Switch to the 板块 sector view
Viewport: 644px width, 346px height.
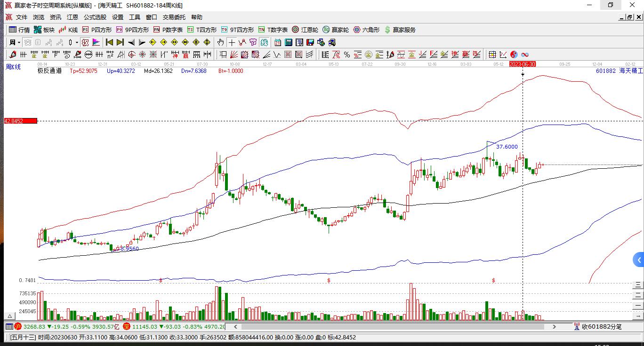(44, 30)
